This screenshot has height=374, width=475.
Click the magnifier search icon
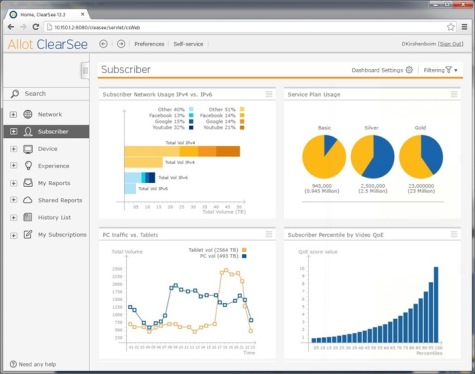click(15, 94)
